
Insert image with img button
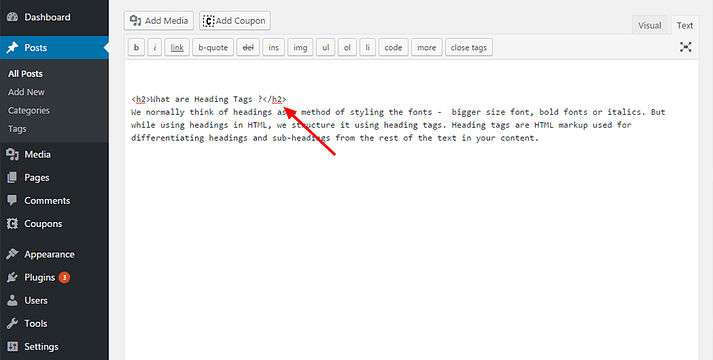(300, 47)
